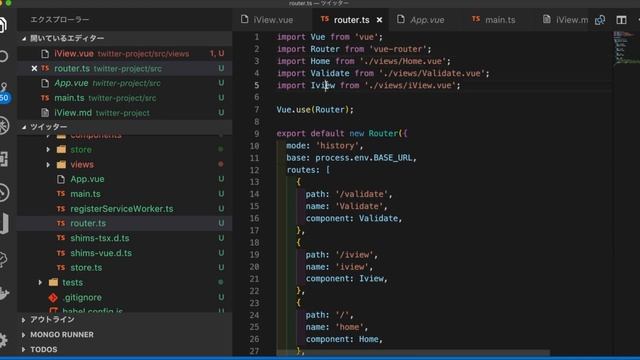Open the Search view in activity bar

tap(4, 56)
